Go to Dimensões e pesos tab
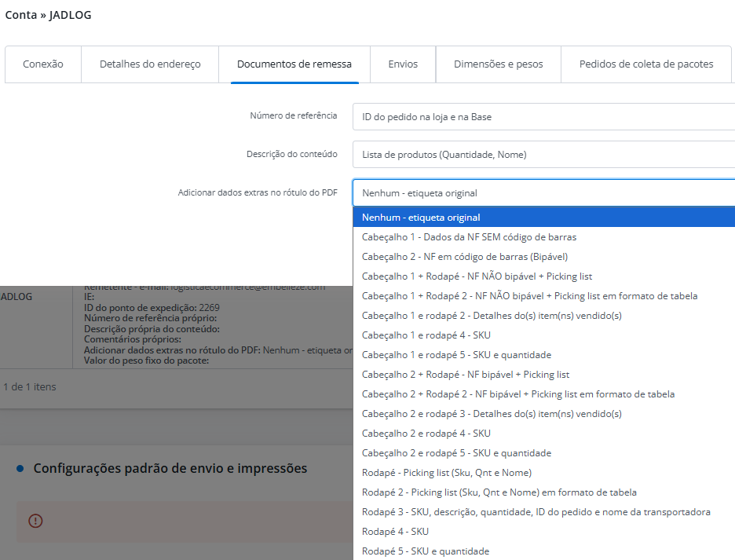 499,64
